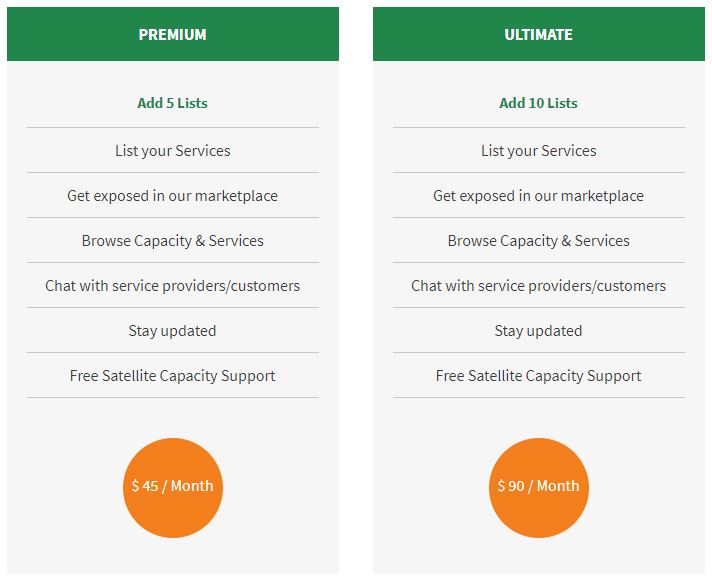
Task: Click Ultimate's Free Satellite Capacity Support
Action: tap(539, 375)
